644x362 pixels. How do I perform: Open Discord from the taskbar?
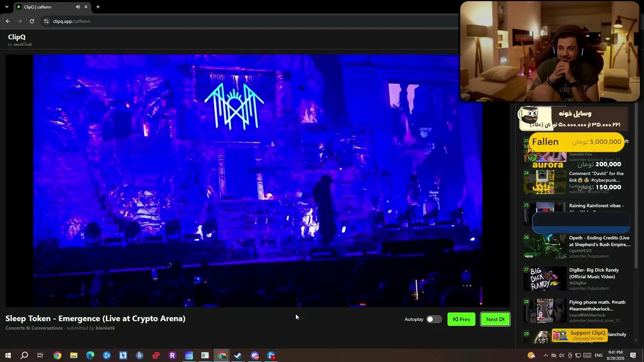click(255, 355)
